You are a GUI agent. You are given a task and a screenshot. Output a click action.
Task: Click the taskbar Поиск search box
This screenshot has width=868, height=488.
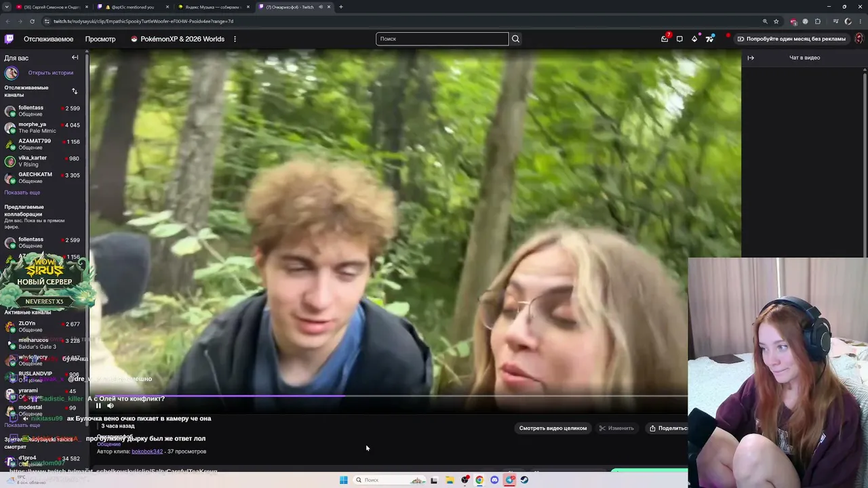[391, 480]
